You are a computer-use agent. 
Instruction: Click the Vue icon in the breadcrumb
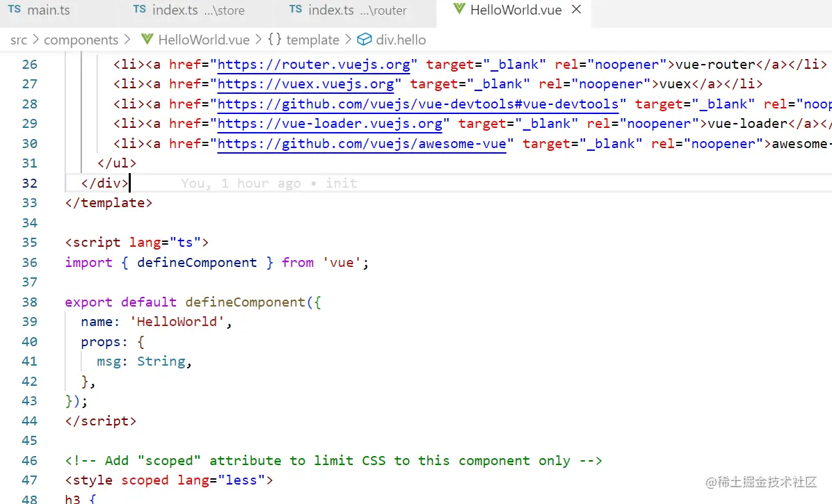click(147, 39)
